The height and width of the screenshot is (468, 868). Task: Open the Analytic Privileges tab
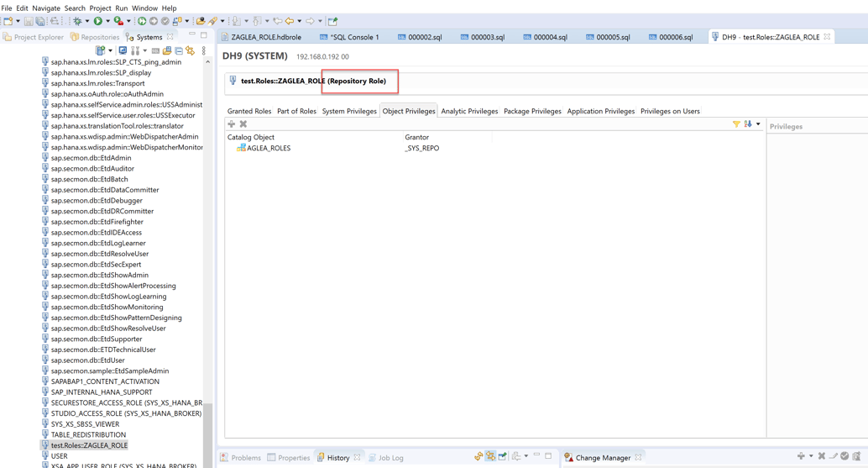tap(469, 111)
